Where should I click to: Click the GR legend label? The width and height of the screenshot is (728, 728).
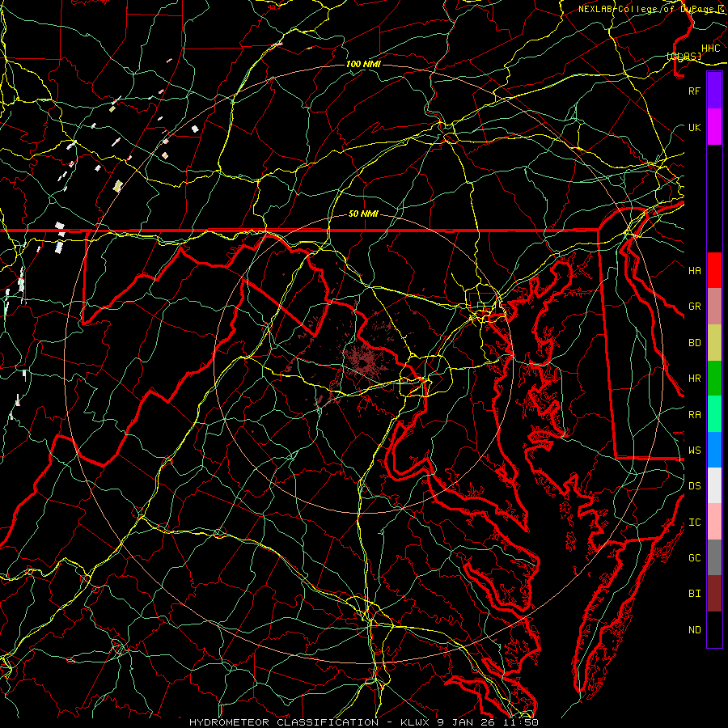(x=694, y=307)
